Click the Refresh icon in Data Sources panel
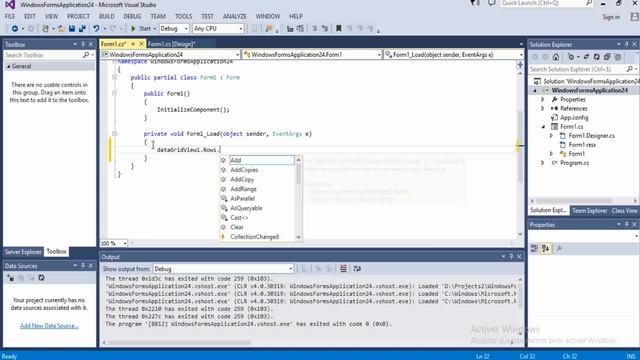Screen dimensions: 640x360 point(41,278)
